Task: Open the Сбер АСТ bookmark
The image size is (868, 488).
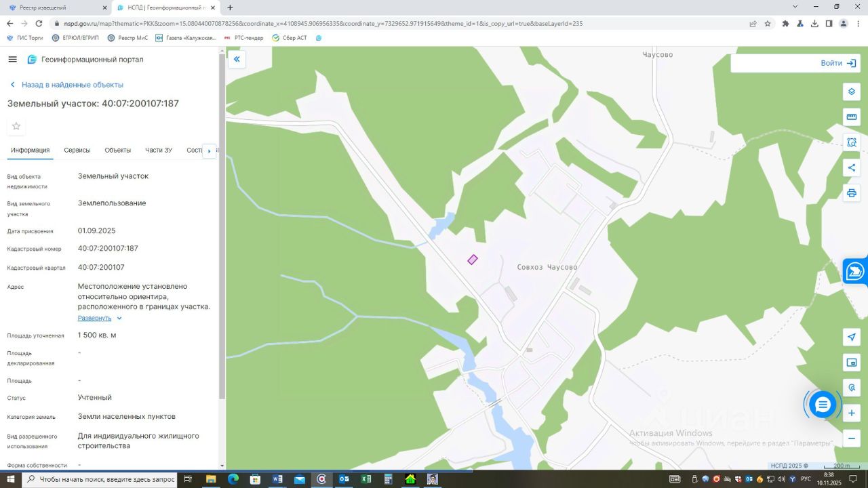Action: (x=290, y=38)
